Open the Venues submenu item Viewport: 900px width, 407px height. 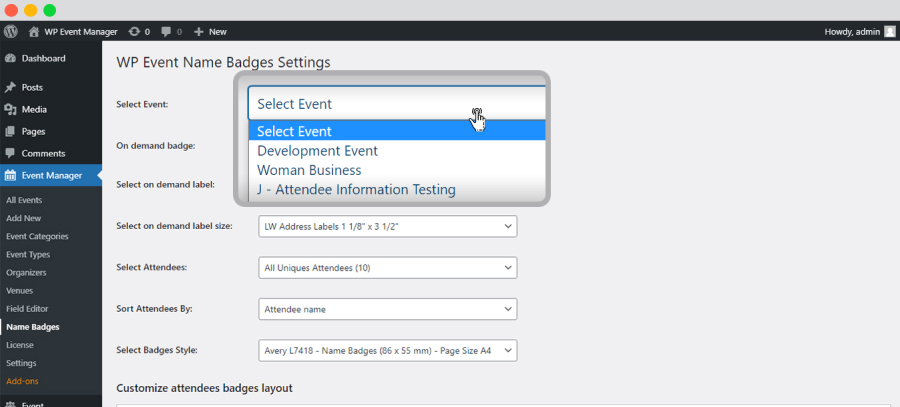(x=20, y=290)
